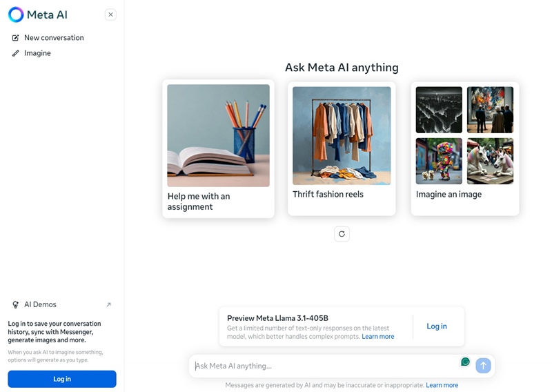Screen dimensions: 552x392
Task: Click the clothing rack image
Action: (x=342, y=135)
